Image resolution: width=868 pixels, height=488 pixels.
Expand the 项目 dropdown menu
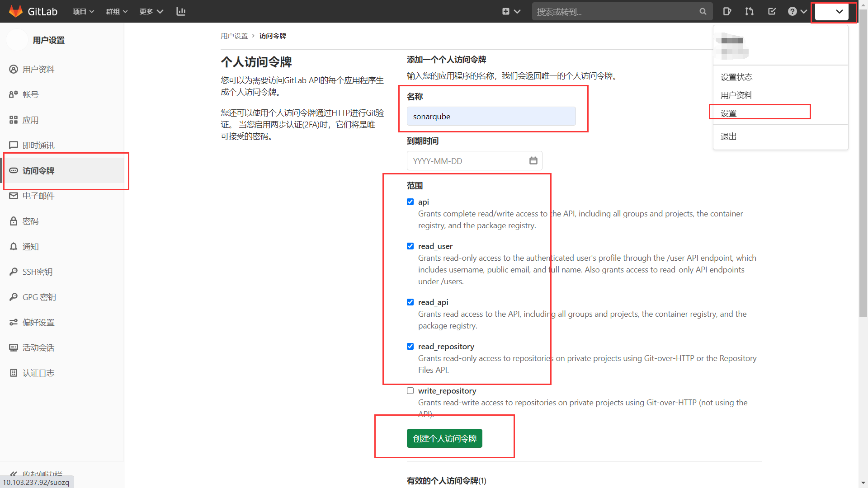(83, 11)
